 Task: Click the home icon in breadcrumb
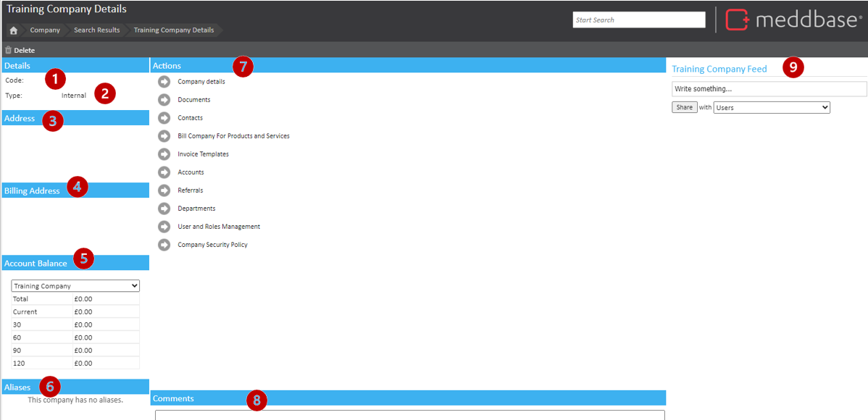[x=13, y=30]
